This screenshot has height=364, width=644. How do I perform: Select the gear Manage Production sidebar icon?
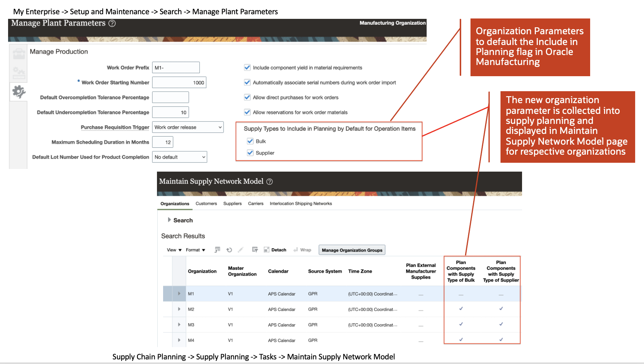[18, 92]
